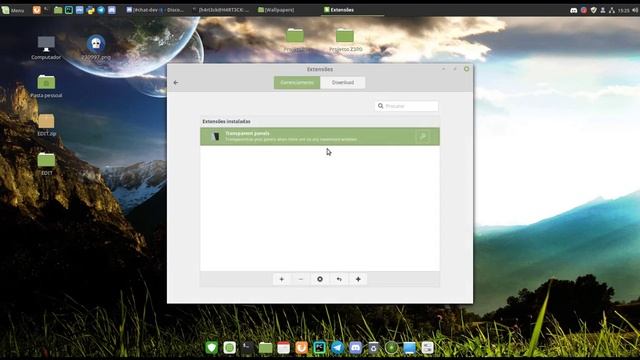The width and height of the screenshot is (640, 360).
Task: Open the calendar app in the dock
Action: coord(283,347)
